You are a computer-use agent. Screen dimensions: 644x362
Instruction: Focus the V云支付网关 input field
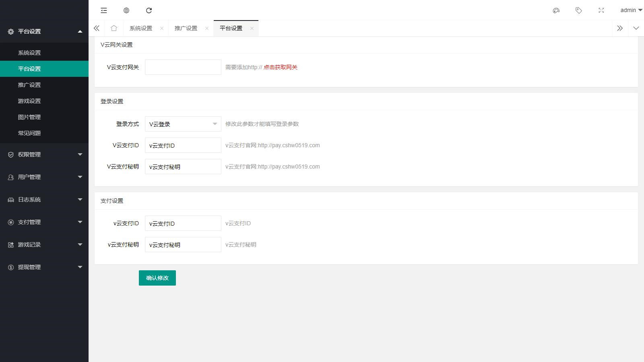(x=183, y=67)
